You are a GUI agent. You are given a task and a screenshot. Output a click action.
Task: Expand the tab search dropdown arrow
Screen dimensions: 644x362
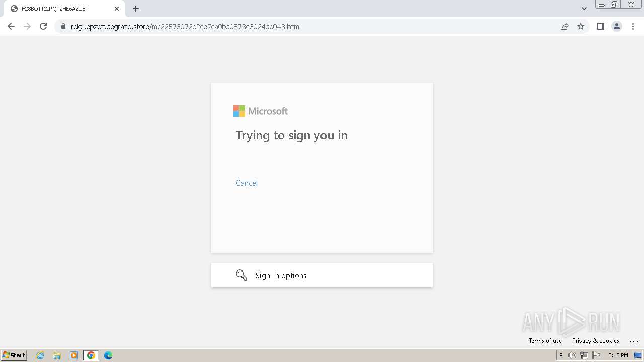[584, 9]
